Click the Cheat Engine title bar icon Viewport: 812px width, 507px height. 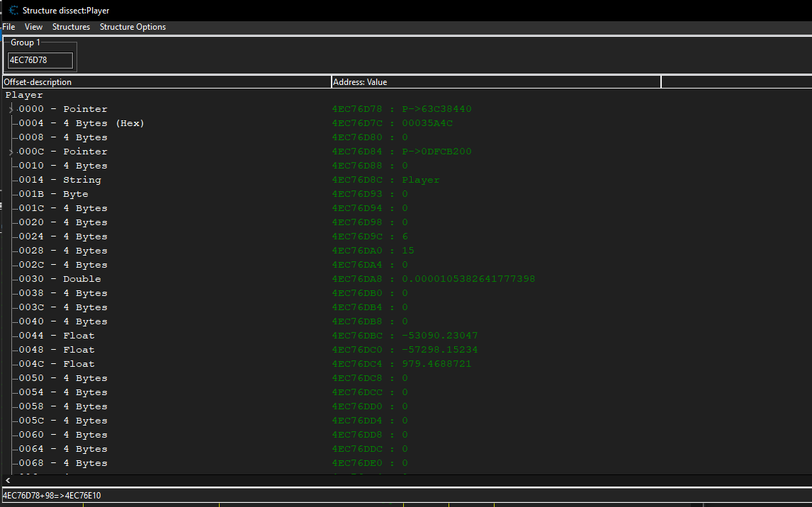[x=14, y=11]
